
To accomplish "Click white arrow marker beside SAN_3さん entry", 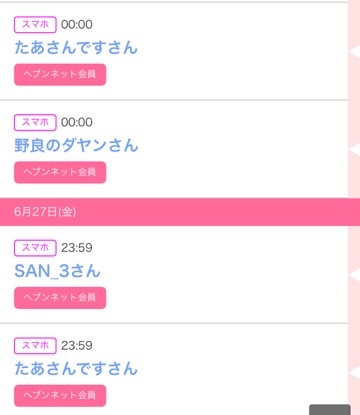I will click(353, 275).
